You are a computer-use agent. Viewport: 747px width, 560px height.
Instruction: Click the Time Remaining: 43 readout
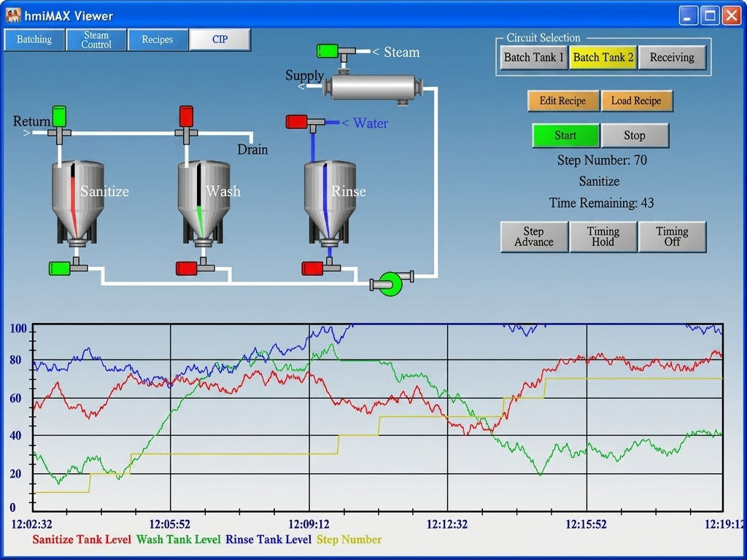(x=601, y=203)
